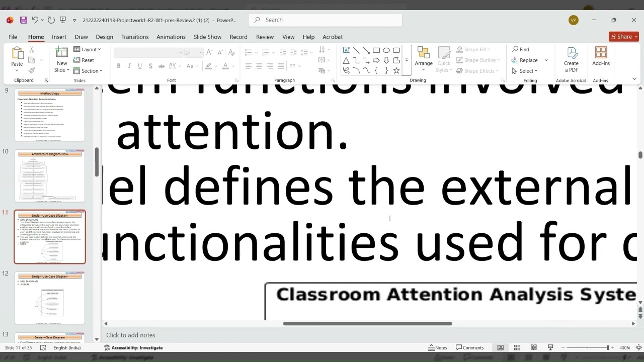Choose the Isosceles Triangle shape

(346, 60)
